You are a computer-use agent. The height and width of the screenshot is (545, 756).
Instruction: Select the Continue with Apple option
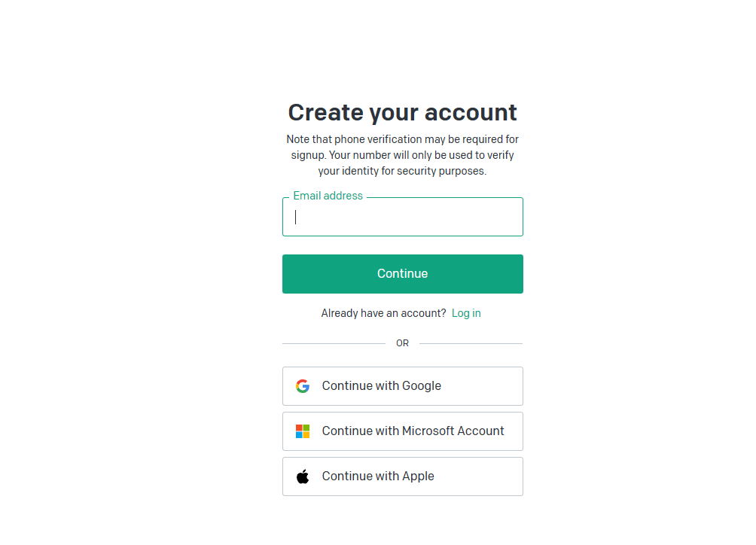coord(402,476)
